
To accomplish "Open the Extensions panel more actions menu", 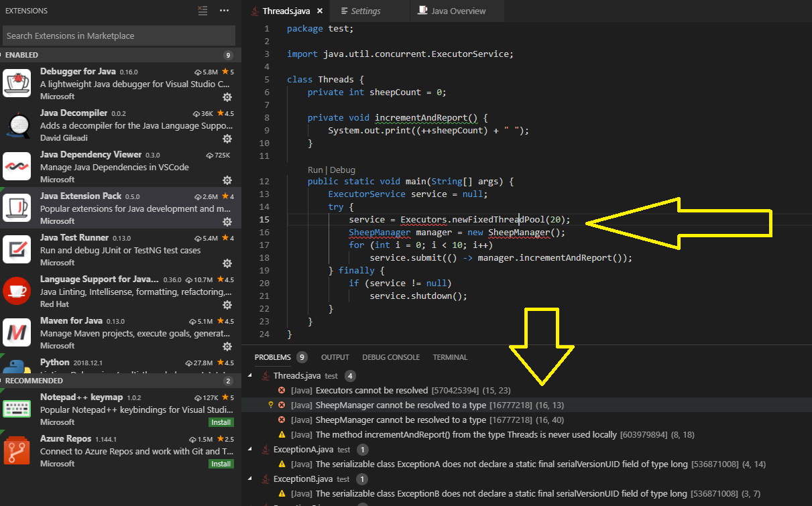I will 225,11.
